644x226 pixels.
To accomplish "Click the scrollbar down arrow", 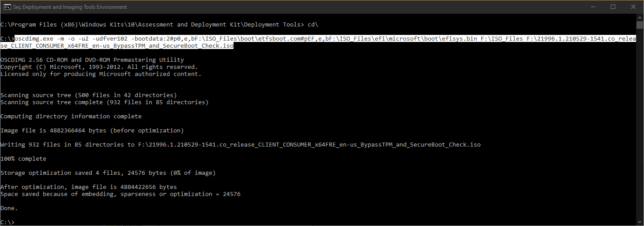I will point(640,222).
